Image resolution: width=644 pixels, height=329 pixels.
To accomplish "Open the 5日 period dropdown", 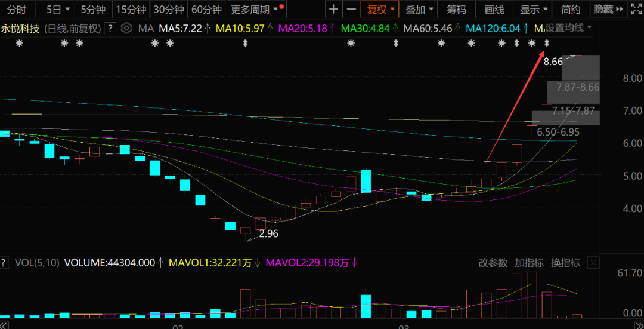I will [x=58, y=9].
